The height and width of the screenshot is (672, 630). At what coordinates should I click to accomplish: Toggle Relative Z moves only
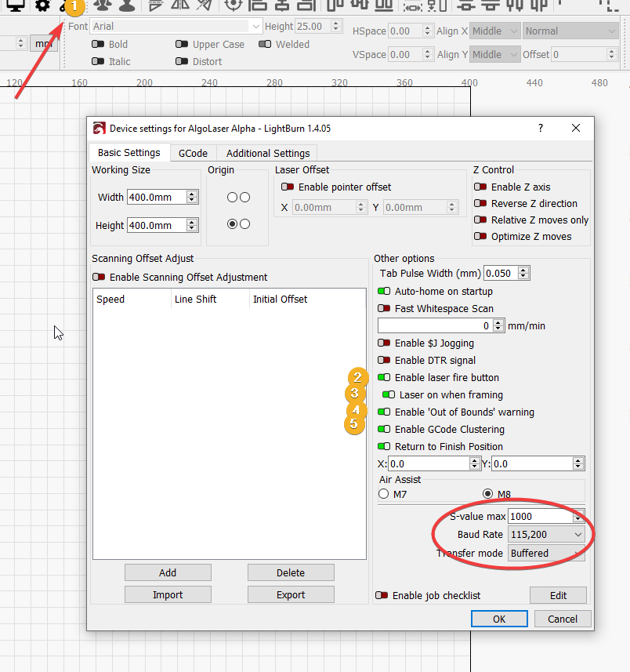480,220
